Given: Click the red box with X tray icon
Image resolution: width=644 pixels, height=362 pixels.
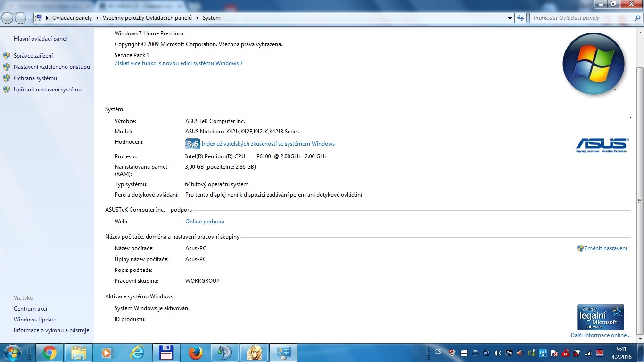Looking at the screenshot, I should [x=566, y=353].
